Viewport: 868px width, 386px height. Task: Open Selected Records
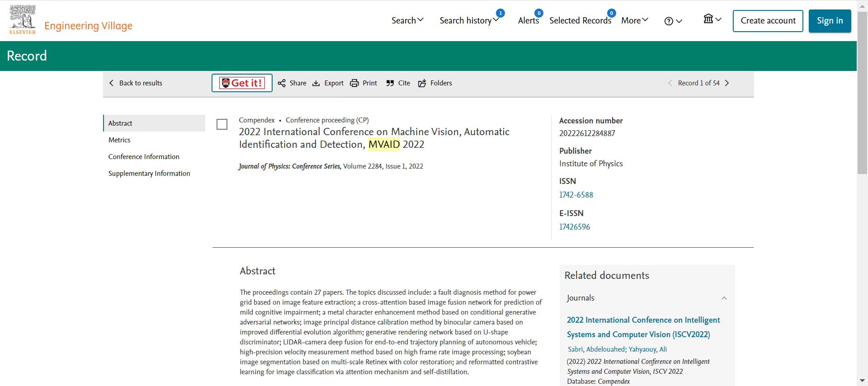click(x=580, y=20)
